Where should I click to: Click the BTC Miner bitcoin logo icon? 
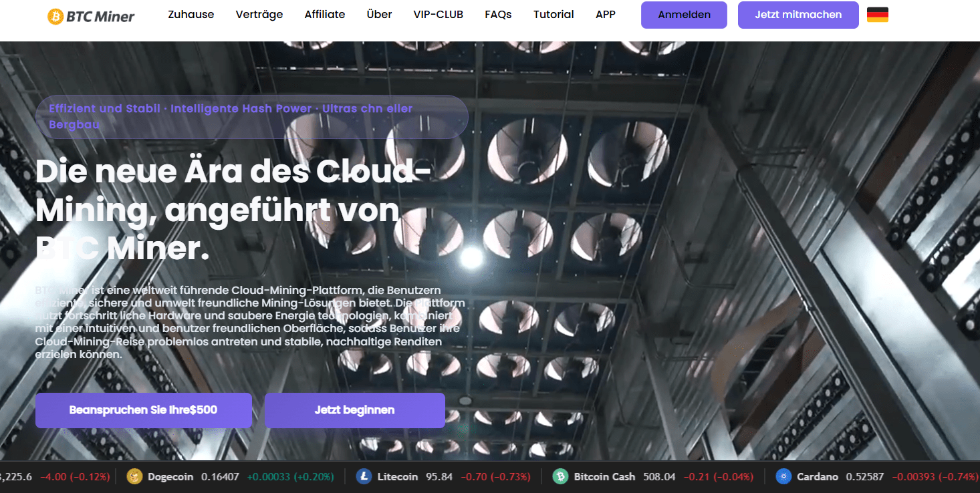pos(55,16)
